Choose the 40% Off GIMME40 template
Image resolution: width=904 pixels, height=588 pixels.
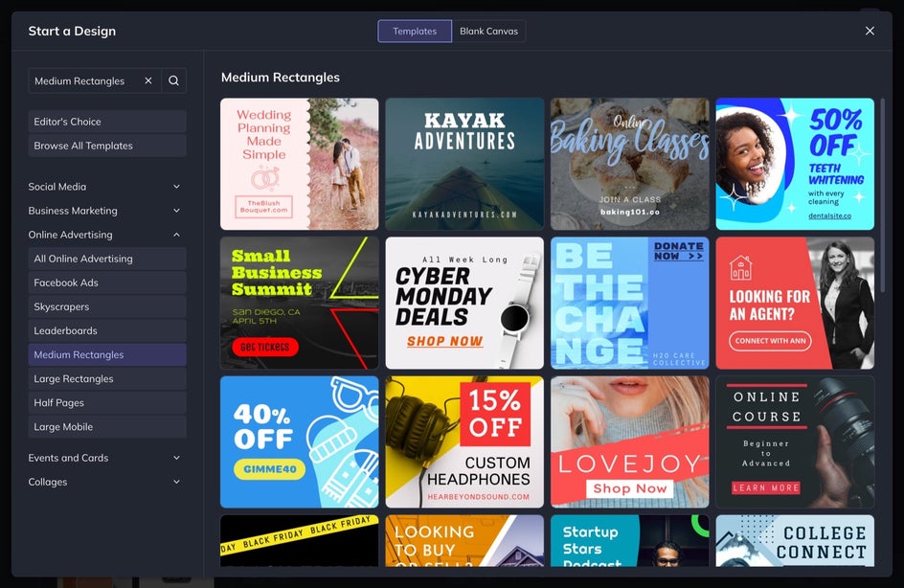(x=299, y=442)
